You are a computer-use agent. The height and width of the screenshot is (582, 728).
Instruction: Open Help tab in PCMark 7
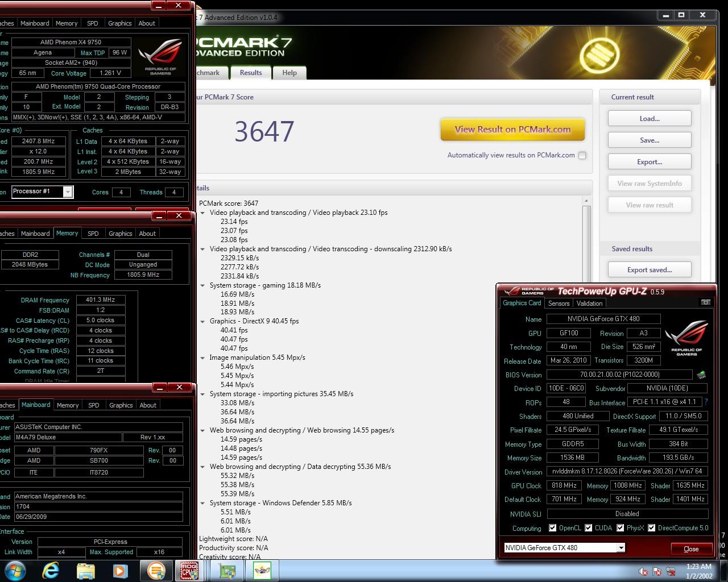(x=289, y=73)
